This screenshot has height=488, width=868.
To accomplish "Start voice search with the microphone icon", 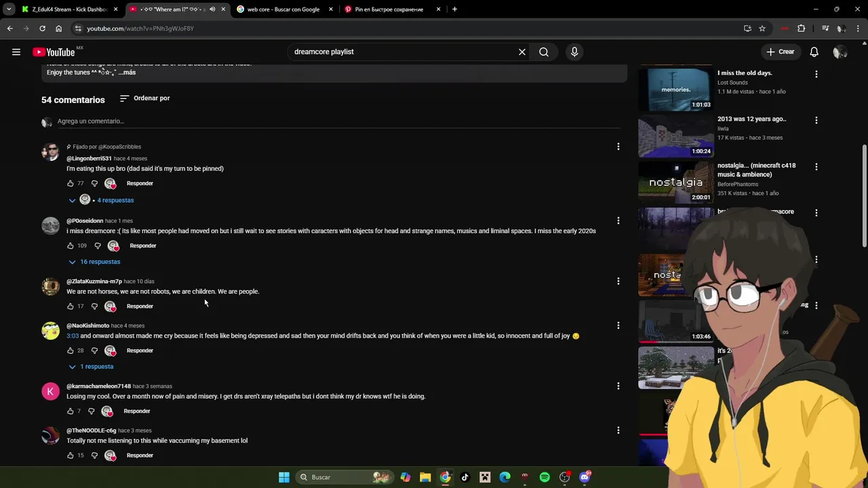I will (x=574, y=52).
